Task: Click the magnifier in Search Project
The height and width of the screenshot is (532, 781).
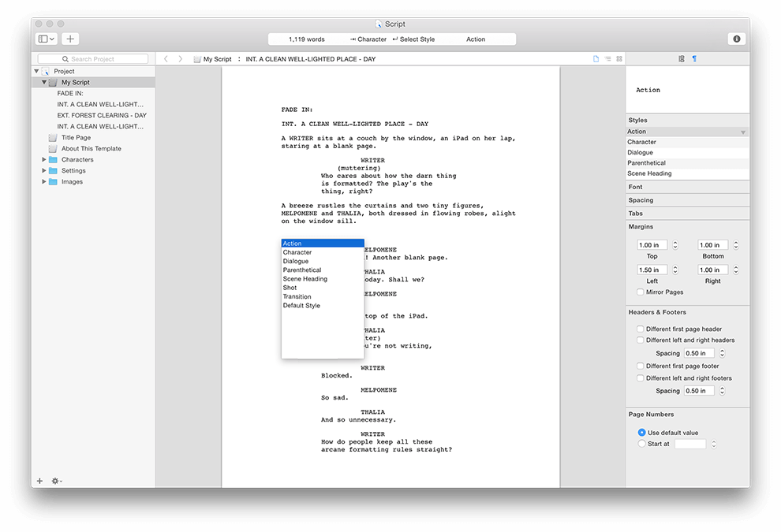Action: pos(65,59)
